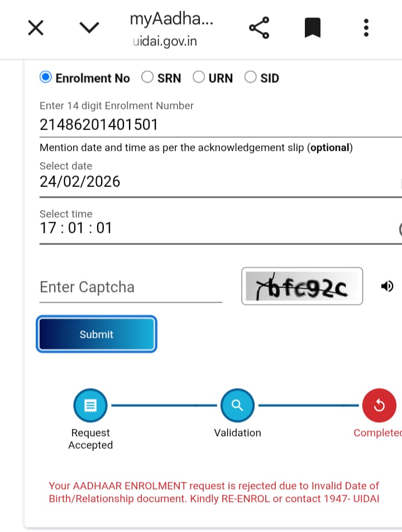This screenshot has width=402, height=532.
Task: Click the red Completed step icon
Action: [x=379, y=405]
